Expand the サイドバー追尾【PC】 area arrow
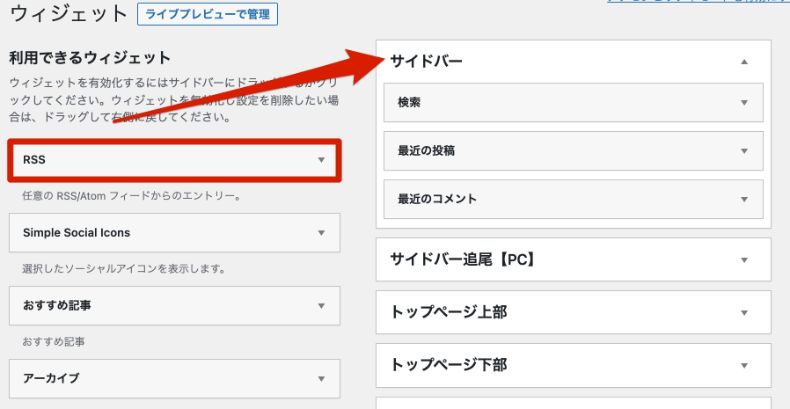790x409 pixels. point(744,260)
